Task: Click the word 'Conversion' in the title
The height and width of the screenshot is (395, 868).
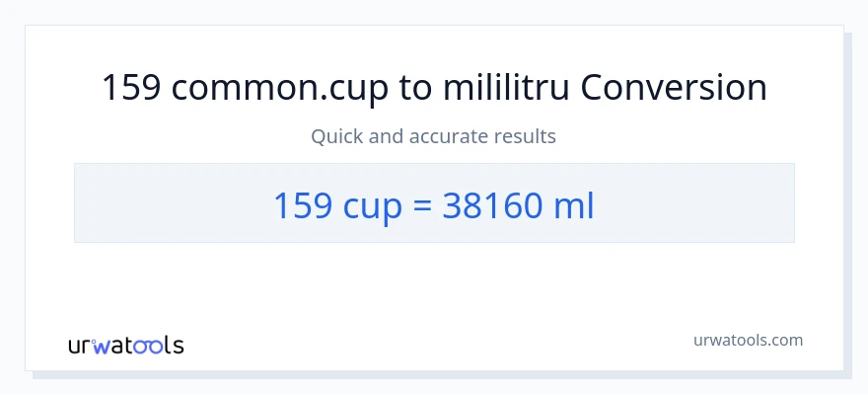Action: click(674, 89)
